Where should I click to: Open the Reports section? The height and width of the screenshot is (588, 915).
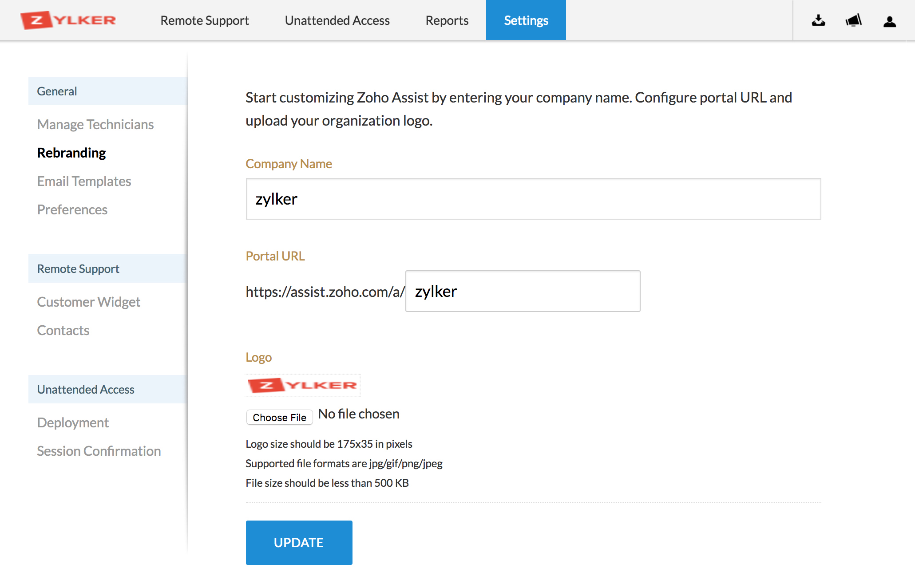(x=447, y=20)
